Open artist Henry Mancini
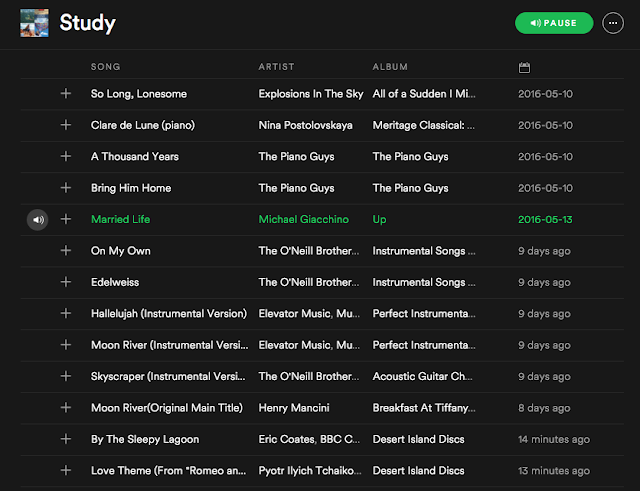Viewport: 640px width, 491px height. [294, 408]
